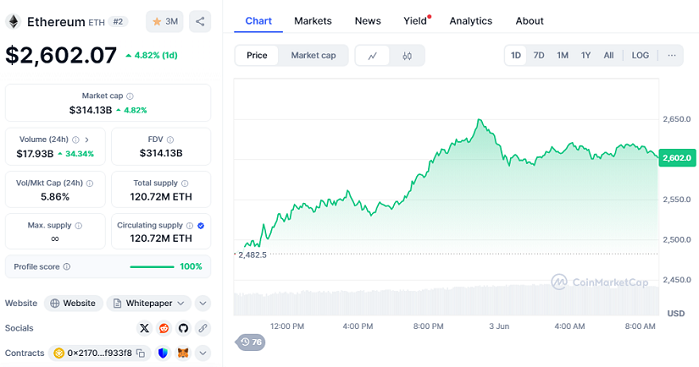Click the Ethereum logo icon
The height and width of the screenshot is (367, 699).
click(x=13, y=21)
